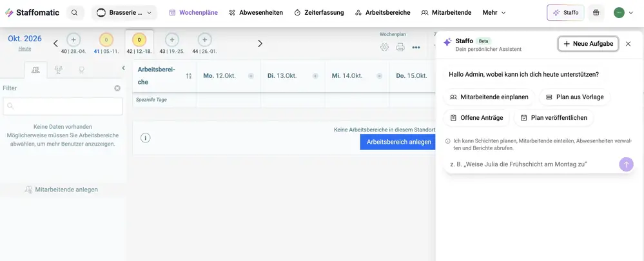
Task: Select the employees sidebar tab
Action: (35, 70)
